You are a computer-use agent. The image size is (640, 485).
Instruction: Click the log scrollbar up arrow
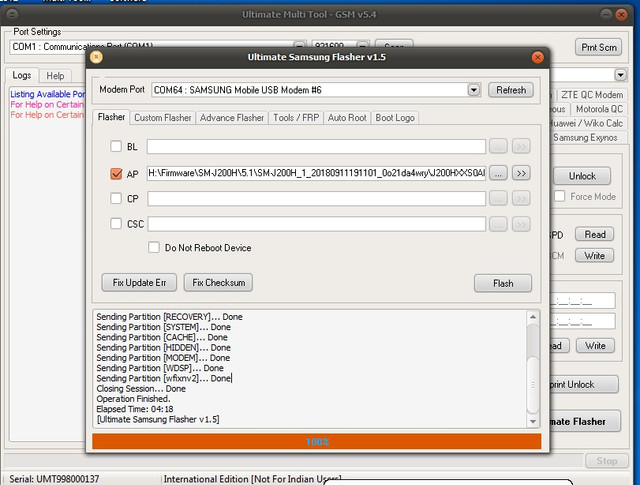pyautogui.click(x=533, y=317)
